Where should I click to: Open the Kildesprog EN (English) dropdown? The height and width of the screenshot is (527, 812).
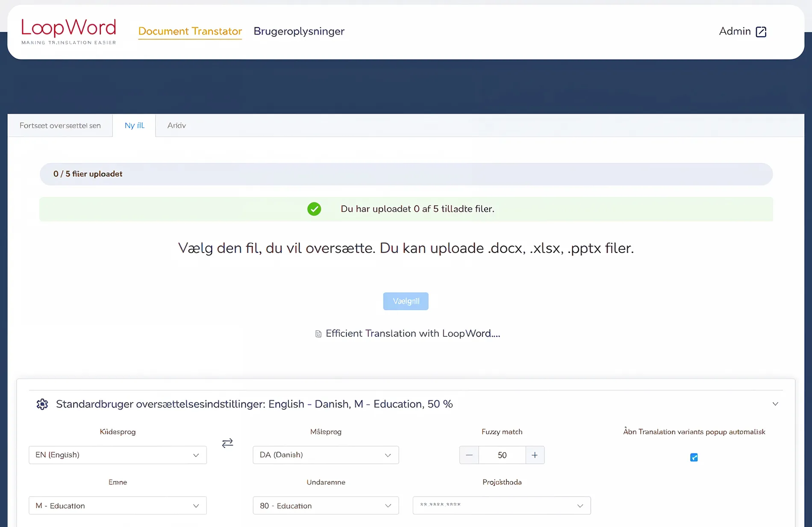coord(118,455)
